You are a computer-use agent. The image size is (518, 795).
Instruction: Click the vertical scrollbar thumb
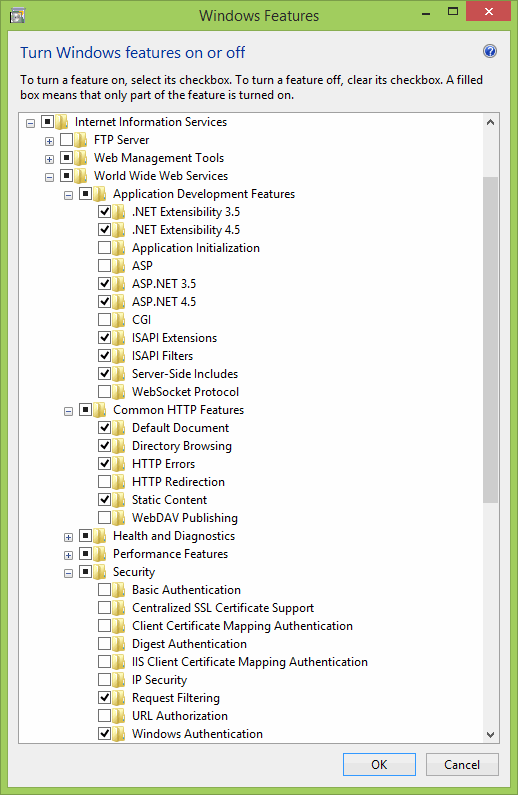click(490, 340)
